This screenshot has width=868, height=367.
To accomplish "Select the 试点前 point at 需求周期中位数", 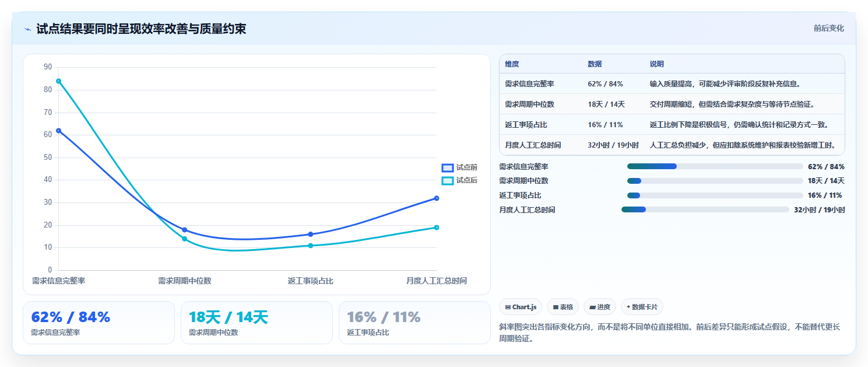I will [x=184, y=230].
